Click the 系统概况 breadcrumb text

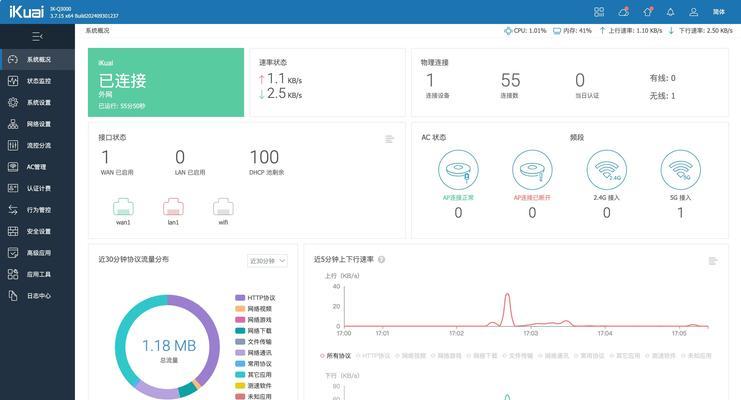[x=97, y=31]
